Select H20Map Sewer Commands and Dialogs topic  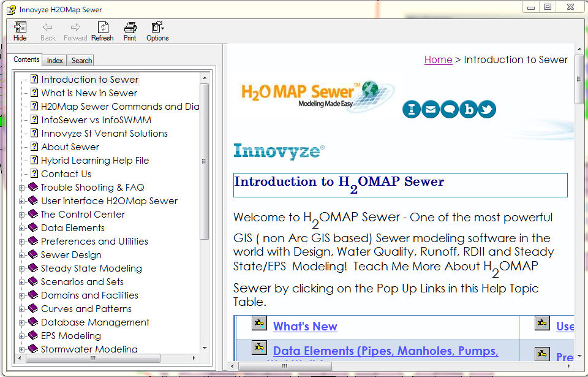click(120, 107)
